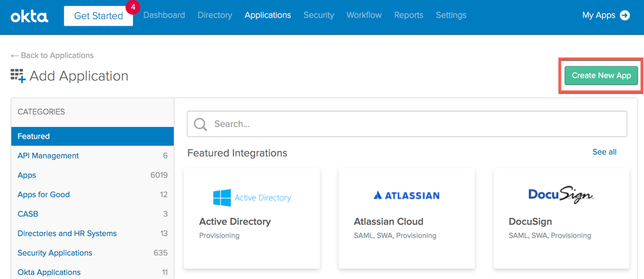Click SAML, SWA, Provisioning under DocuSign
Screen dimensions: 644x279
pos(549,236)
